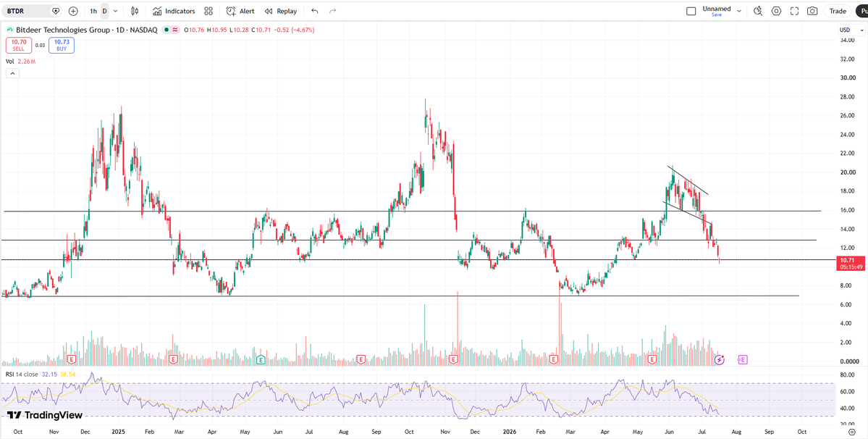Click the 10.73 BUY button
The width and height of the screenshot is (868, 439).
[62, 45]
